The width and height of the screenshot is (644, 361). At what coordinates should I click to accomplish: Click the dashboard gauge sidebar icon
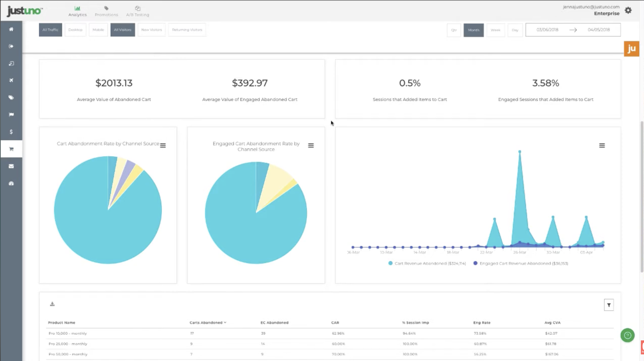11,183
